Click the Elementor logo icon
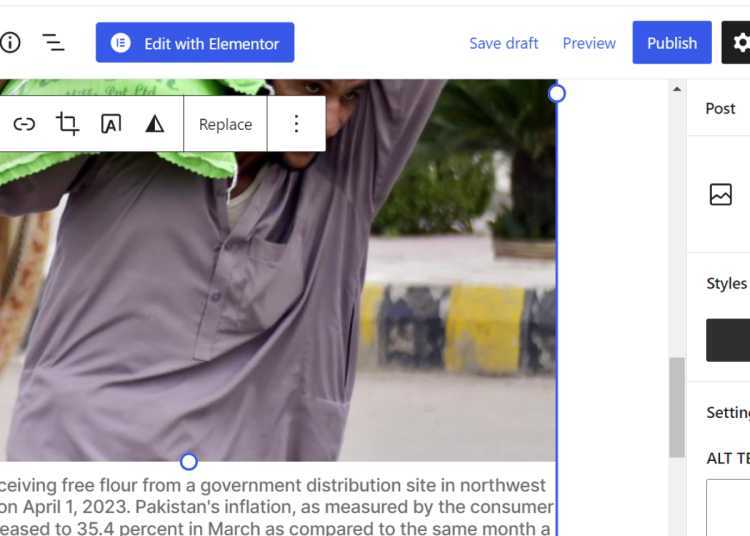 (121, 43)
